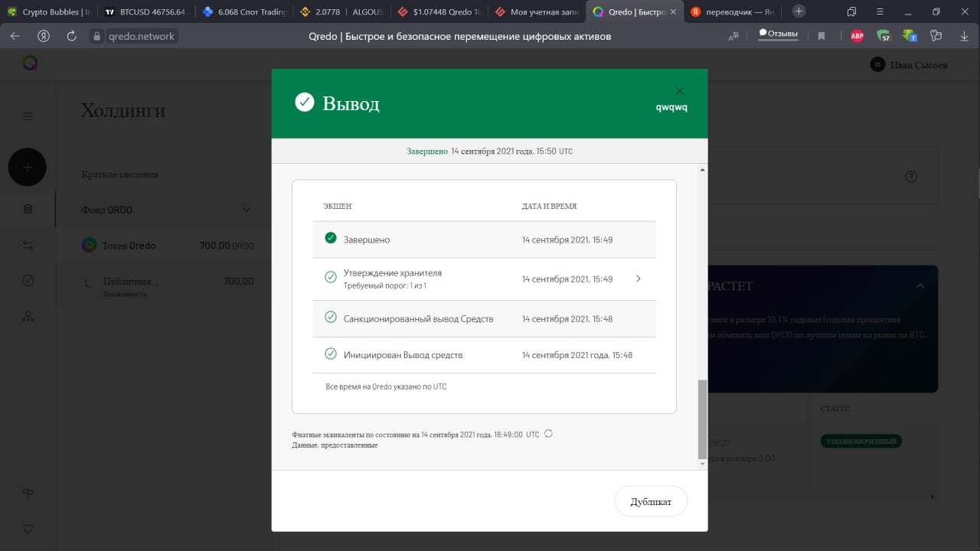Select Санкционированный вывод Средств row
Viewport: 980px width, 551px height.
click(x=484, y=318)
